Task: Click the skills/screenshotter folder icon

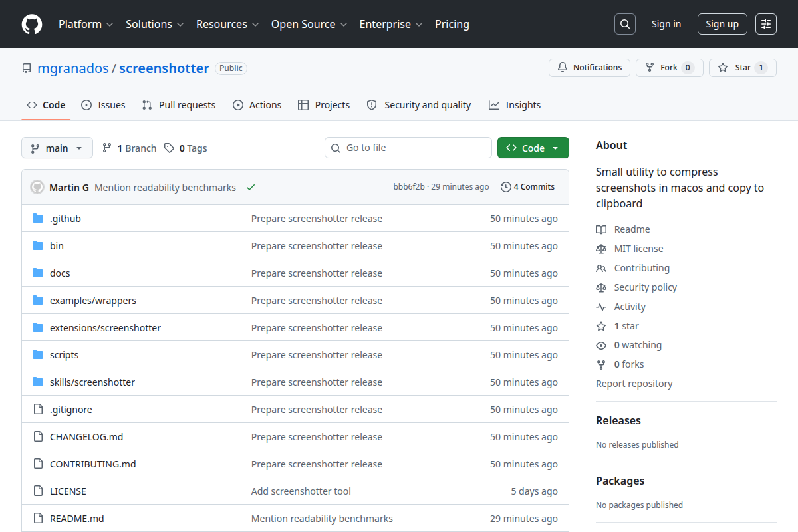Action: coord(38,382)
